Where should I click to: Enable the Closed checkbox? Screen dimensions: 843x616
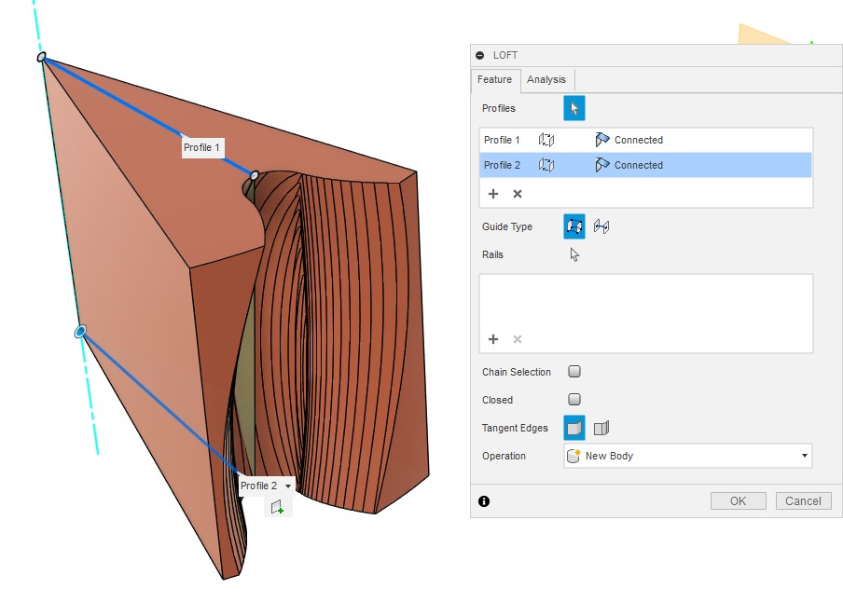click(x=574, y=400)
